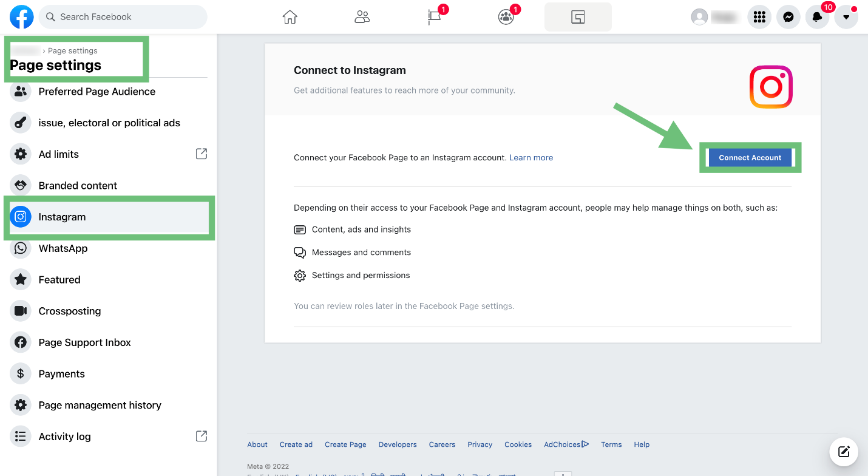This screenshot has height=476, width=868.
Task: Click the Featured star icon
Action: (x=21, y=280)
